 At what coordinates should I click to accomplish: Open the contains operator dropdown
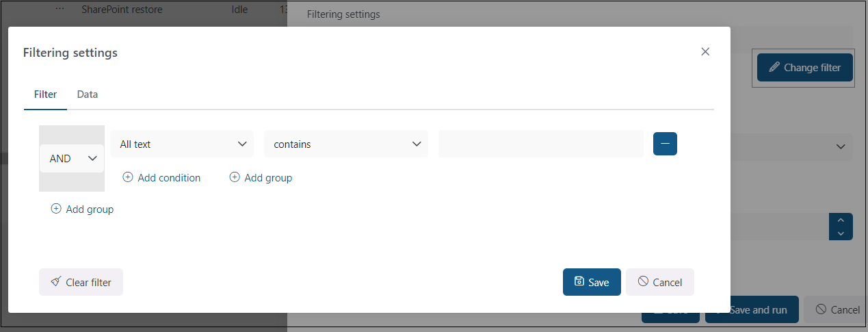click(x=346, y=144)
